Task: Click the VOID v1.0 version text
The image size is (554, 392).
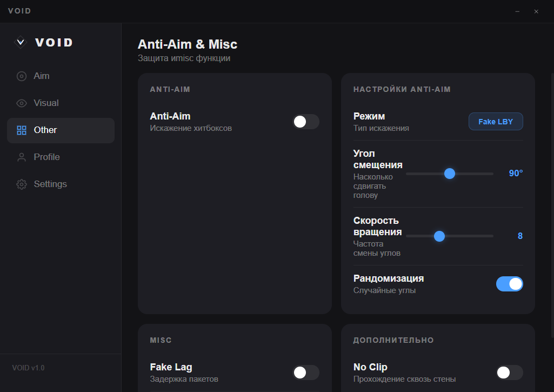Action: pos(28,368)
